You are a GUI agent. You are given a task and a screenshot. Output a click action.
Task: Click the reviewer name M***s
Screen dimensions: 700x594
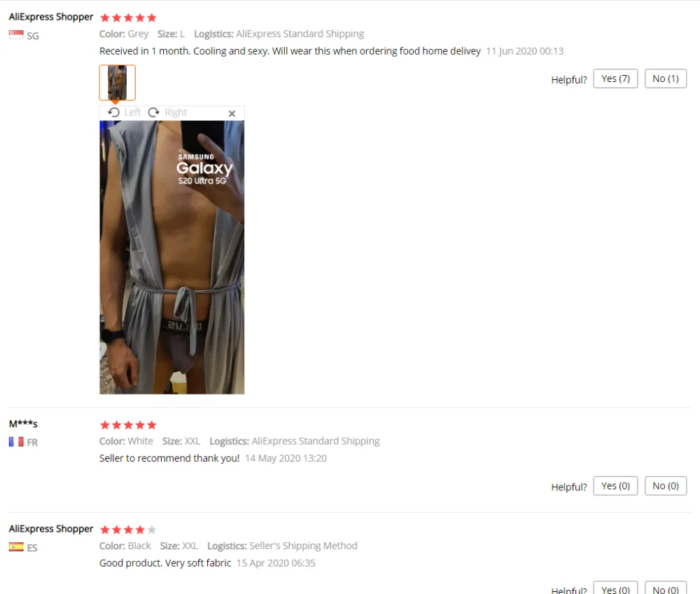(23, 424)
